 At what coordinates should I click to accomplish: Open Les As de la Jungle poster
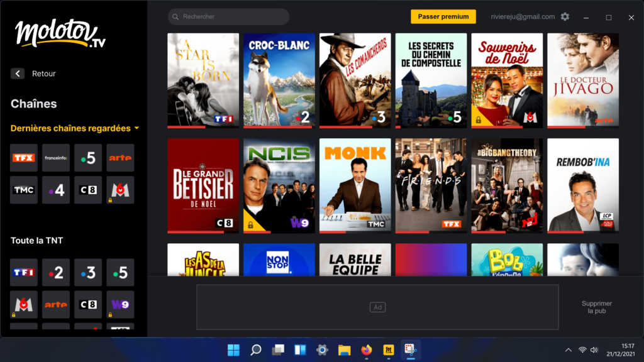(203, 260)
